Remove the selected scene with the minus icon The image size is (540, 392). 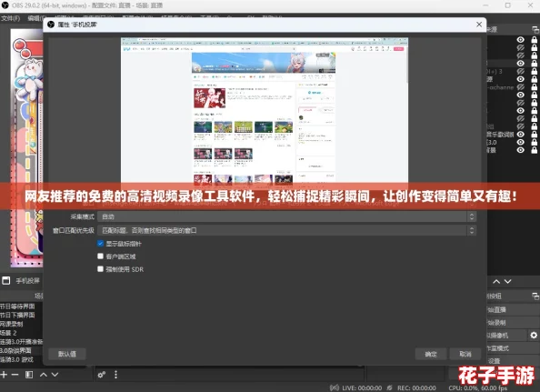(15, 375)
